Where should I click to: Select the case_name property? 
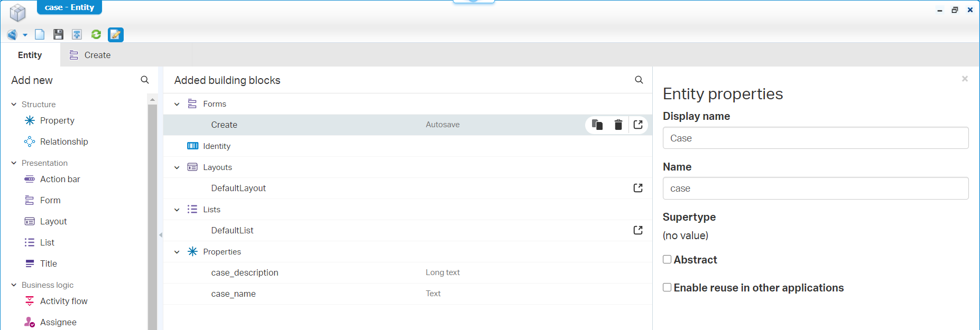click(408, 294)
